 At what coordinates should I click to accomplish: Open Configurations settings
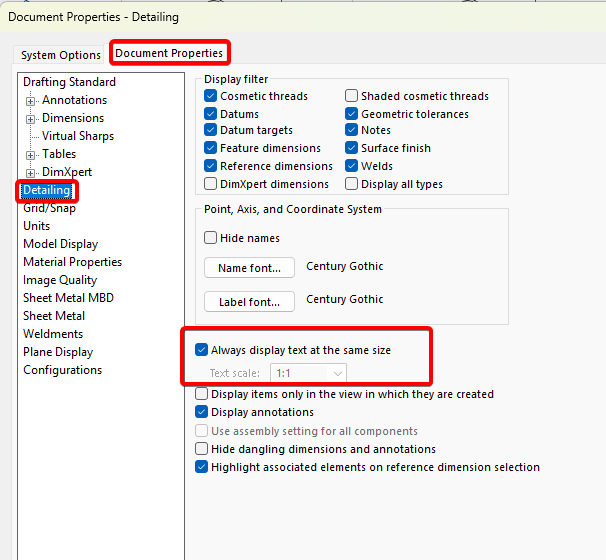point(62,370)
